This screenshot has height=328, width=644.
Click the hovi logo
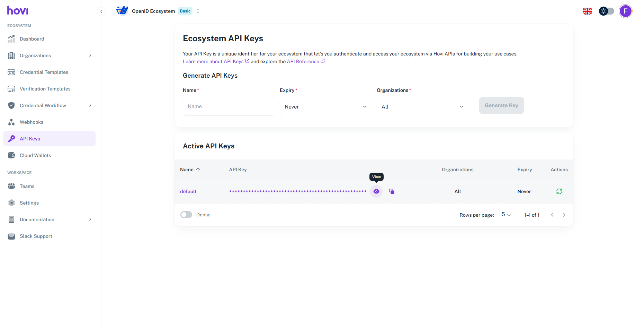pos(18,11)
